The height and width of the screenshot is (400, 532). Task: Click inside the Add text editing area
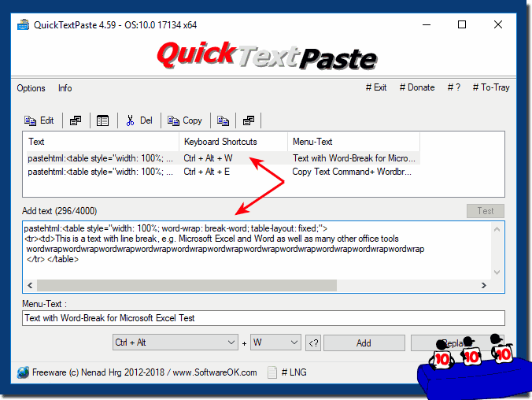pyautogui.click(x=257, y=250)
